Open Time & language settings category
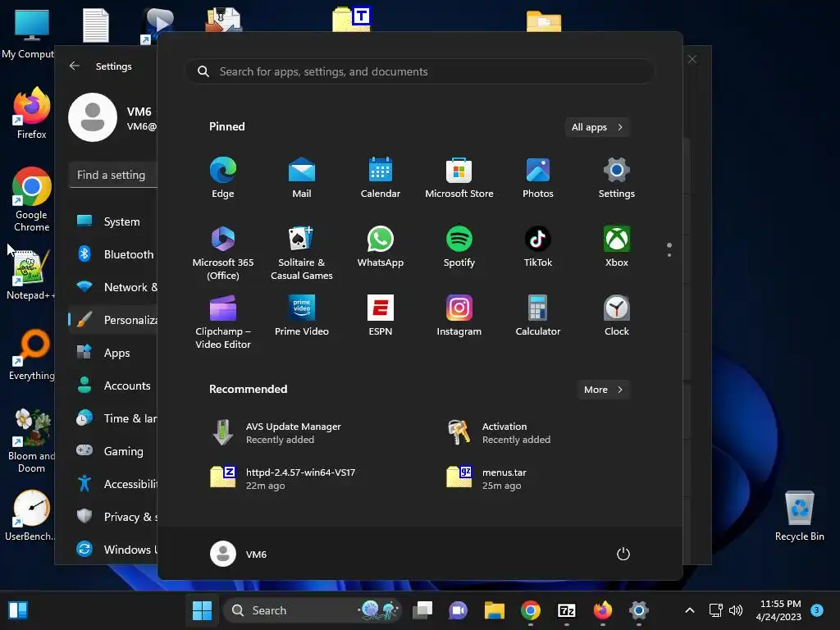 112,418
